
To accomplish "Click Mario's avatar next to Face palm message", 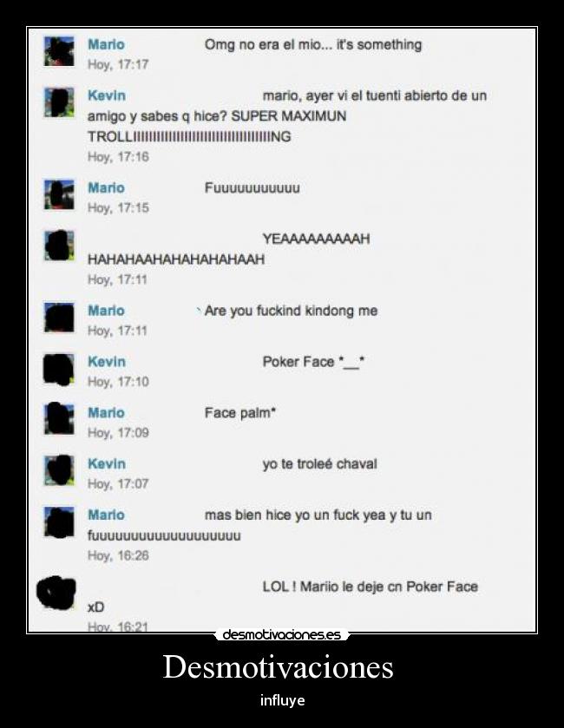I will click(x=59, y=419).
